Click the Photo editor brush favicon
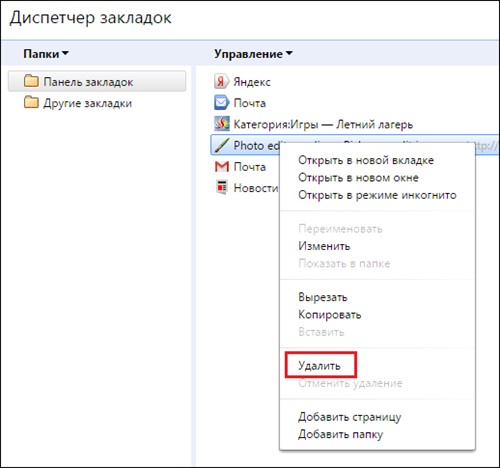Image resolution: width=500 pixels, height=468 pixels. click(222, 145)
